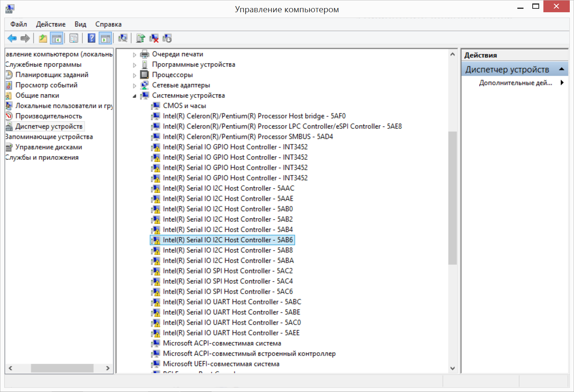Collapse Диспетчер устройств section in Actions pane
574x392 pixels.
tap(561, 69)
